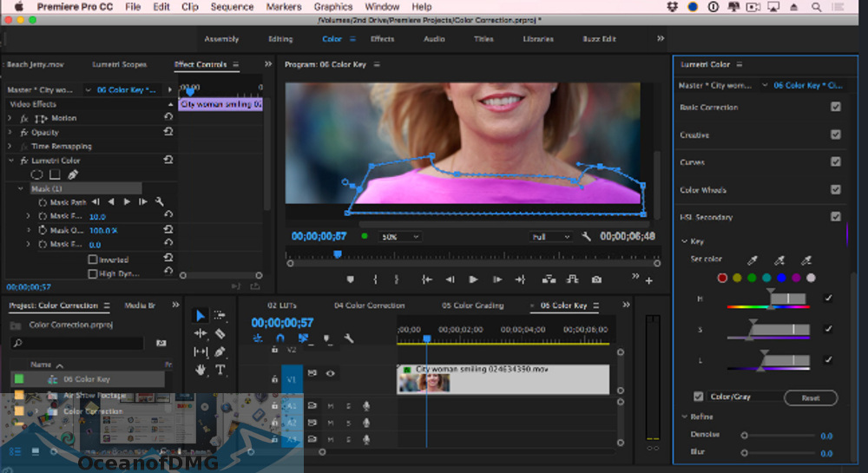Viewport: 868px width, 473px height.
Task: Select the Type tool
Action: [220, 370]
